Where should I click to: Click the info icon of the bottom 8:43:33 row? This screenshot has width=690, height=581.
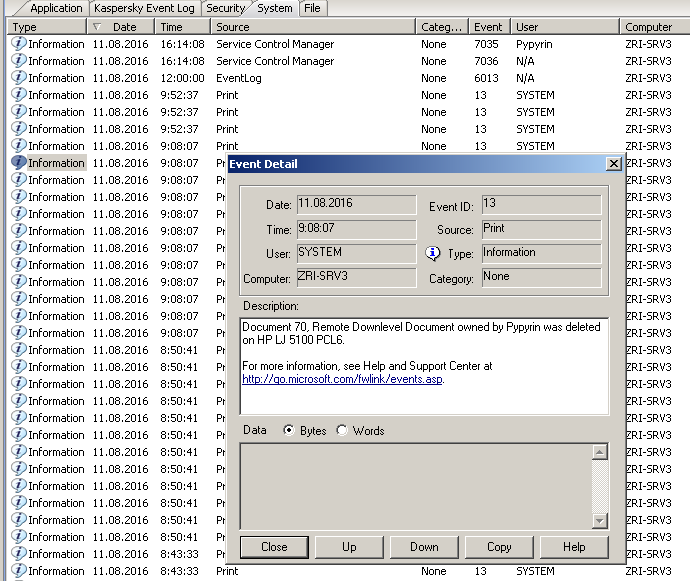coord(18,571)
